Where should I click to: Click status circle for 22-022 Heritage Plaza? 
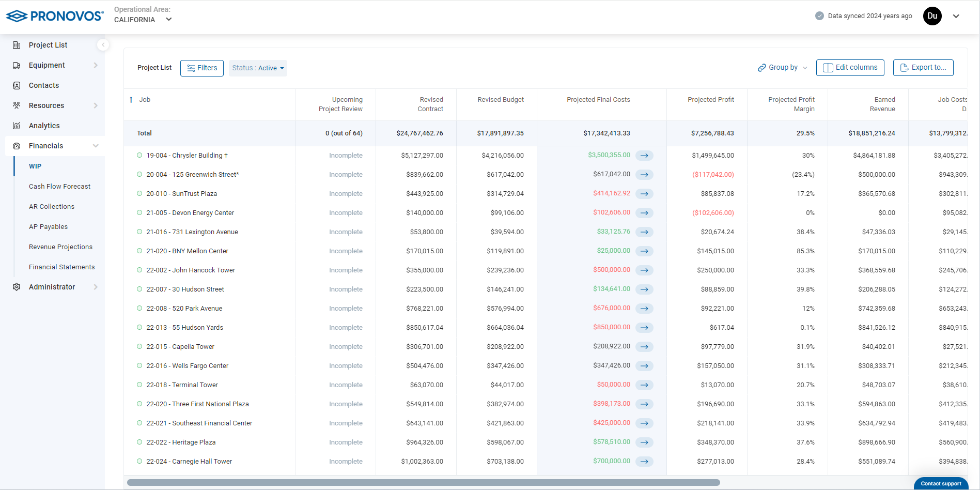click(139, 442)
